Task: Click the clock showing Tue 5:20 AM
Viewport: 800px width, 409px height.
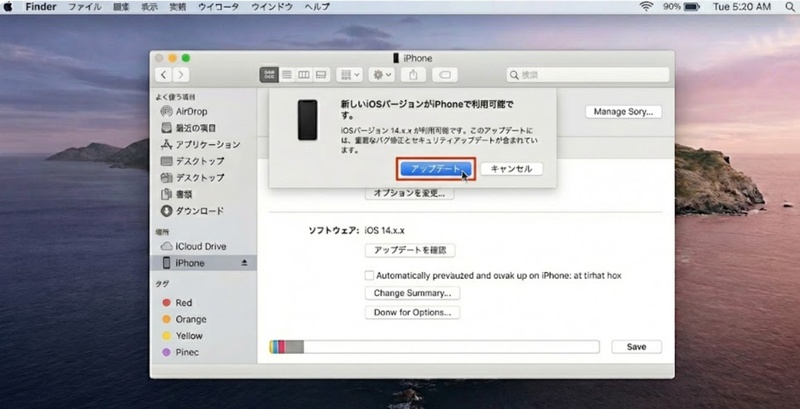Action: [742, 7]
